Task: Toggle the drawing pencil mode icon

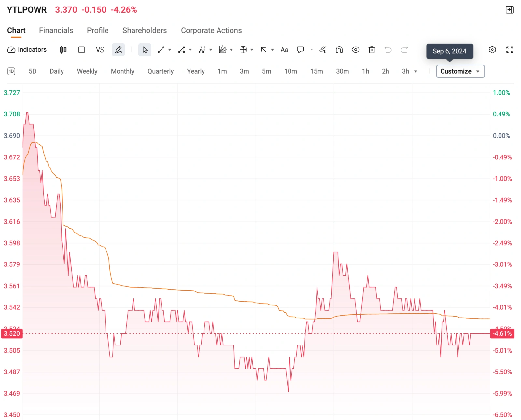Action: point(119,50)
